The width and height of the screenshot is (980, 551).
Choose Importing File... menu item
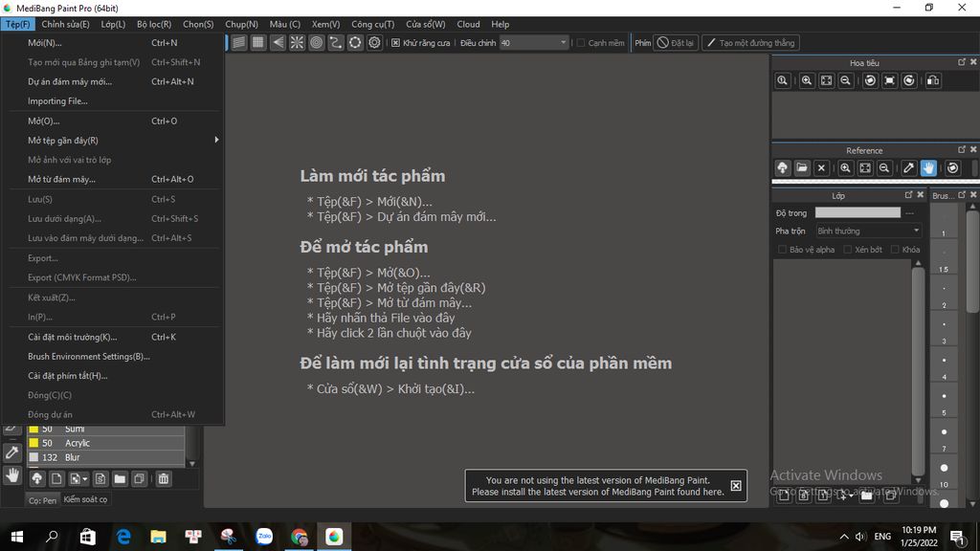114,101
